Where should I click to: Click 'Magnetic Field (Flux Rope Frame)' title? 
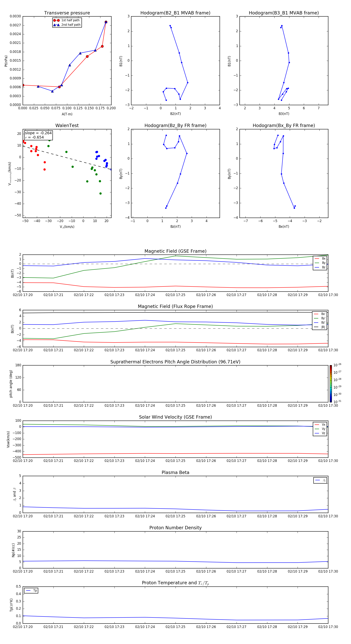point(175,307)
